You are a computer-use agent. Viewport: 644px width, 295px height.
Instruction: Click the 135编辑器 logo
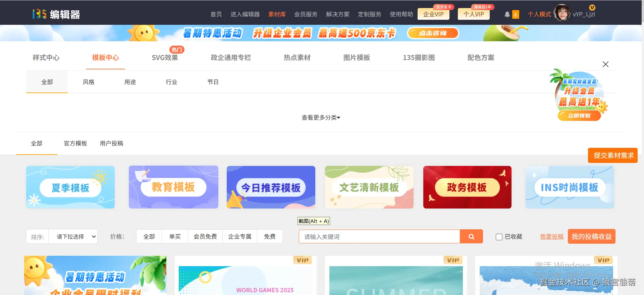click(x=56, y=14)
